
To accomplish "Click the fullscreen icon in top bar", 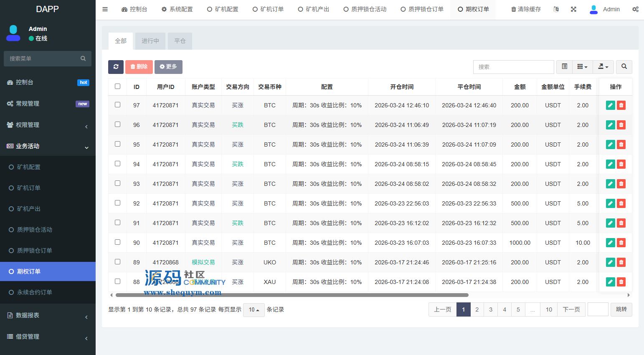I will coord(573,9).
